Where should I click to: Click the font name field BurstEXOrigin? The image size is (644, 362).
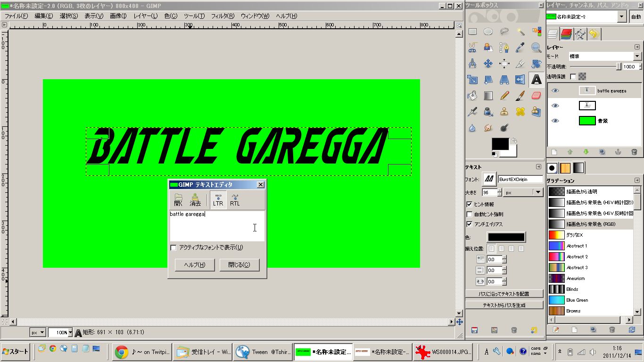(520, 179)
